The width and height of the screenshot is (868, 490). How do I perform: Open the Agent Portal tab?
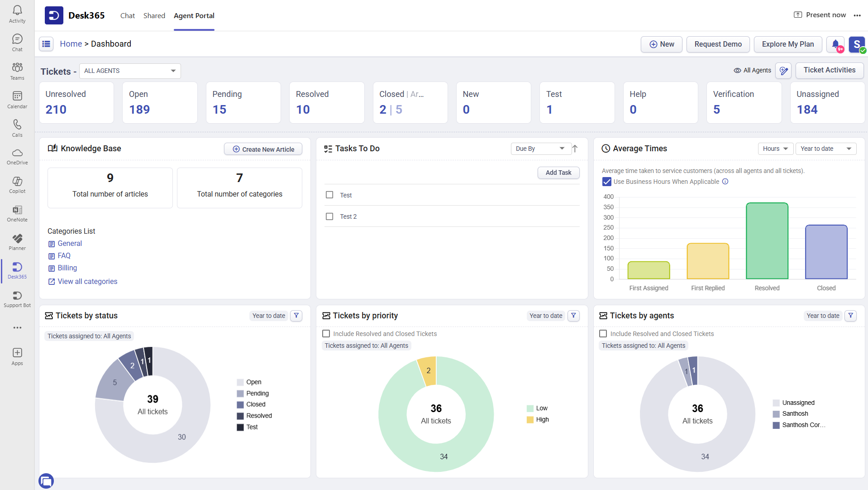pos(194,15)
